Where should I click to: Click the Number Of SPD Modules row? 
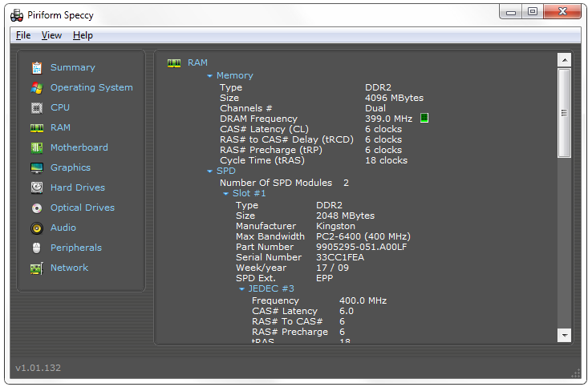coord(284,183)
